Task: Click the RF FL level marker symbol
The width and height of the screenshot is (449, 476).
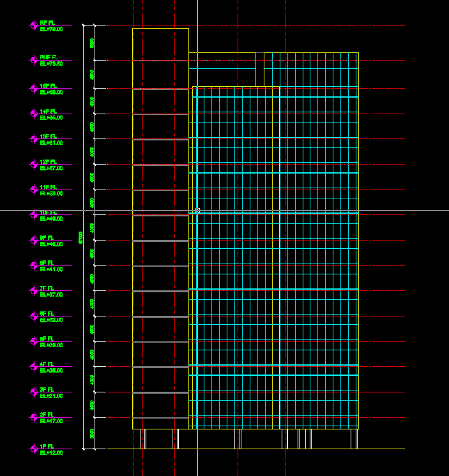Action: pos(34,25)
